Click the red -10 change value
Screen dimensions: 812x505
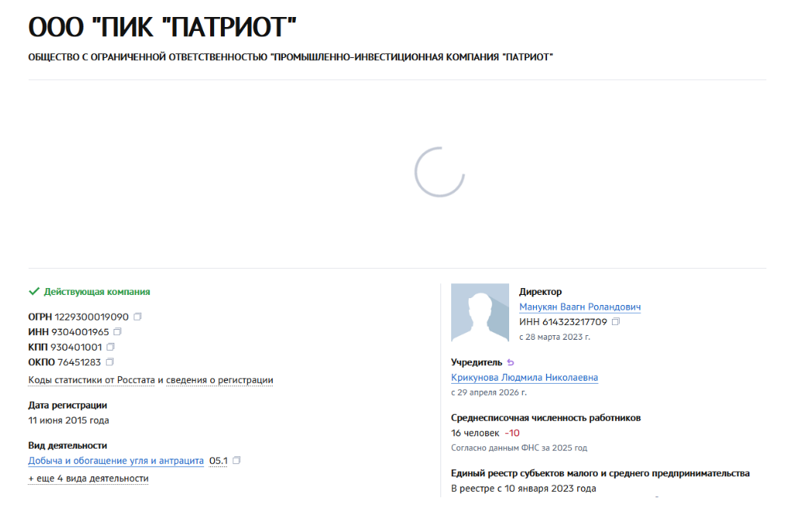(512, 433)
